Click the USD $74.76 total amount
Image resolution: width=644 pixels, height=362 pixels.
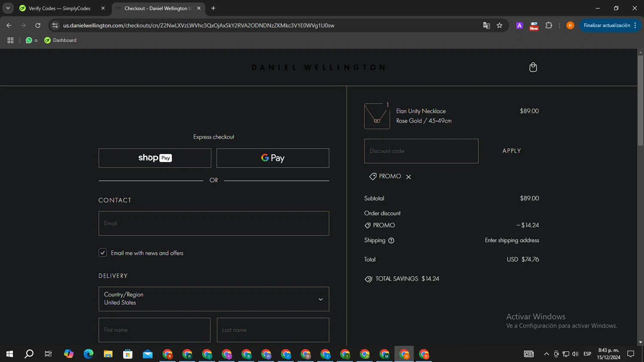(x=522, y=259)
